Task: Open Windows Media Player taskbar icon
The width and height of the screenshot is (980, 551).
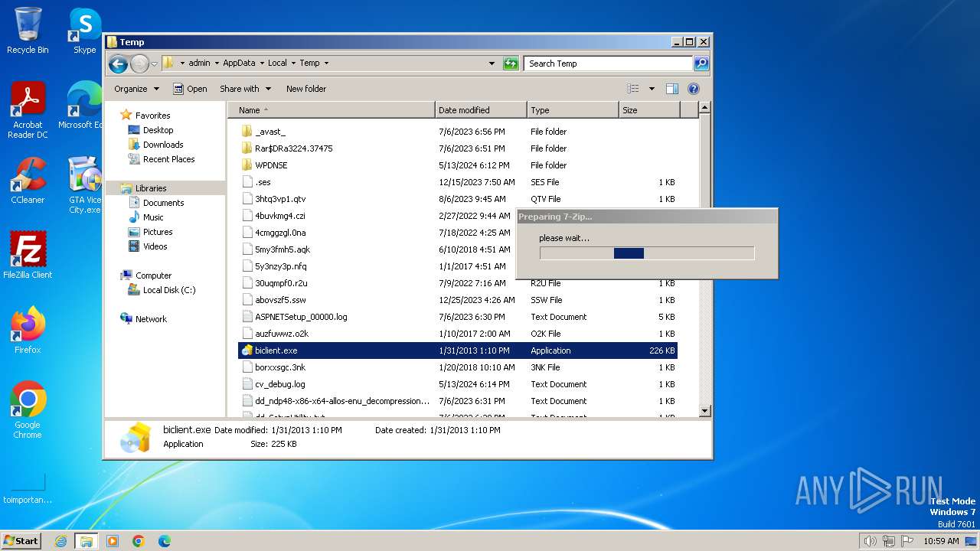Action: [113, 541]
